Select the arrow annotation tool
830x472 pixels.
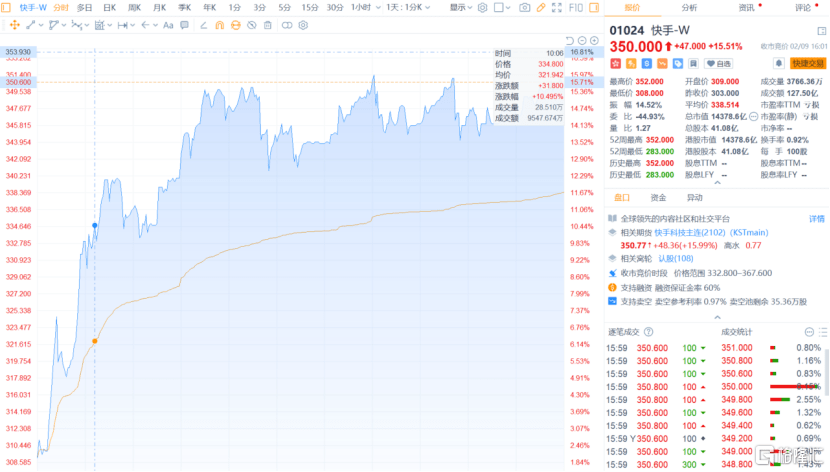tap(145, 25)
